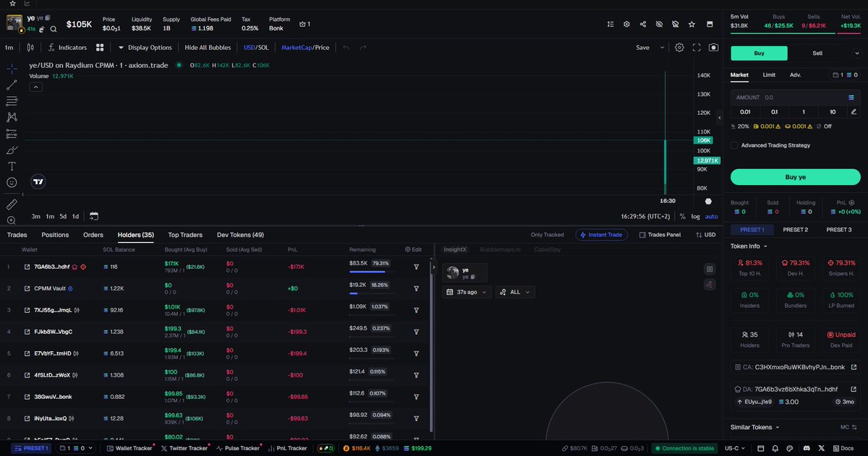Switch to the Sell side button
868x456 pixels.
click(817, 53)
